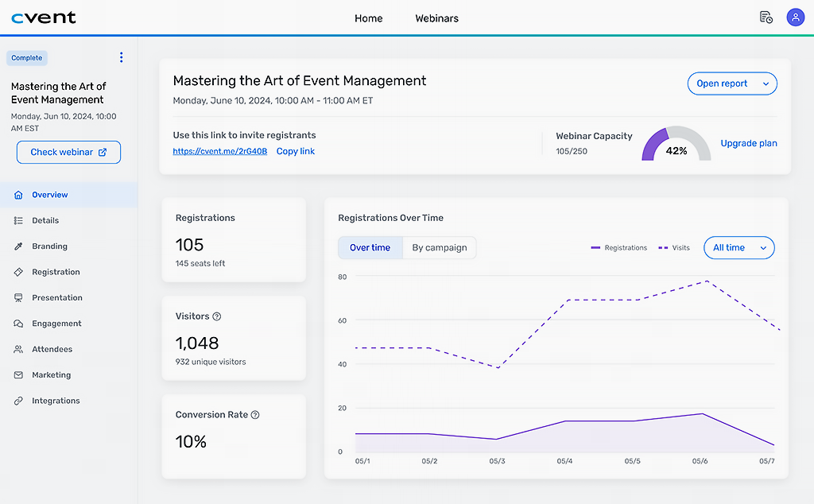Expand the Open report dropdown arrow

tap(766, 83)
